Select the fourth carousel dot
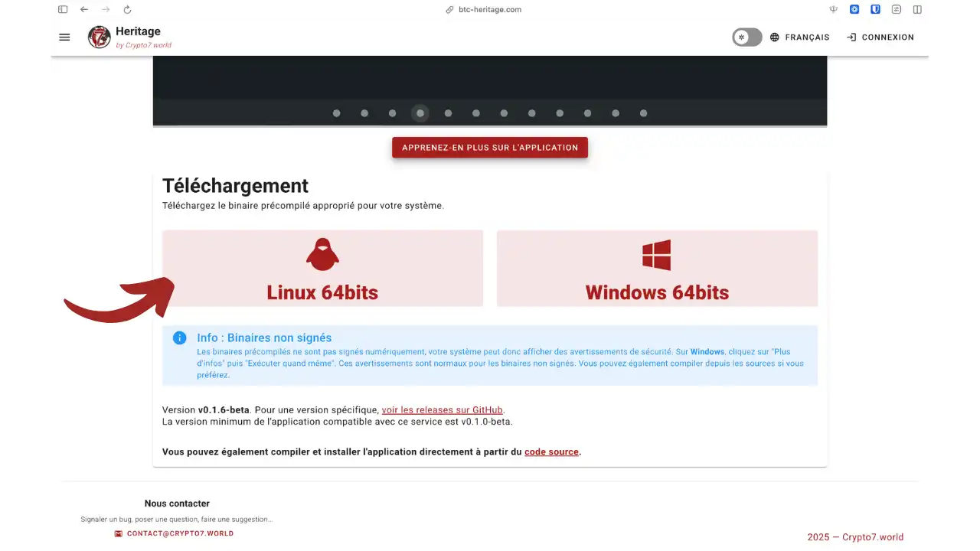This screenshot has width=980, height=551. pos(420,112)
